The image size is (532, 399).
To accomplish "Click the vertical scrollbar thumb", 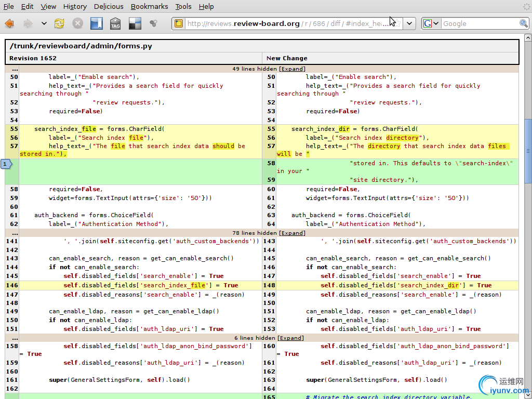I will coord(528,151).
